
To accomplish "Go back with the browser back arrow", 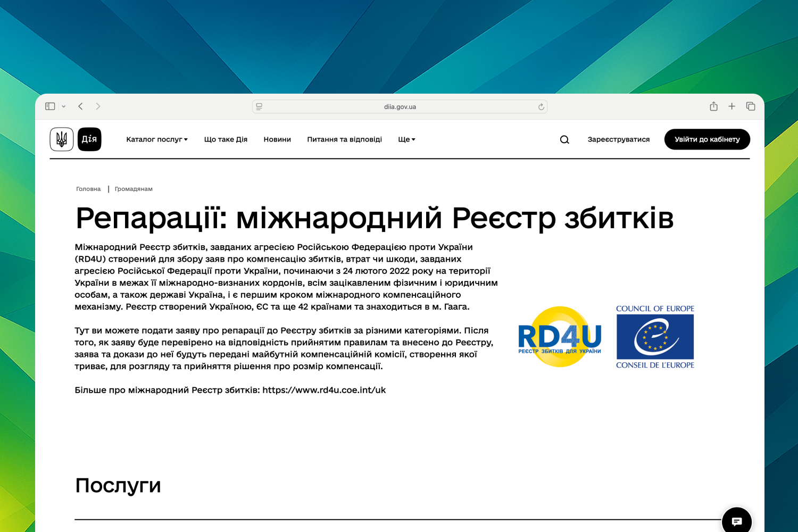I will tap(80, 106).
